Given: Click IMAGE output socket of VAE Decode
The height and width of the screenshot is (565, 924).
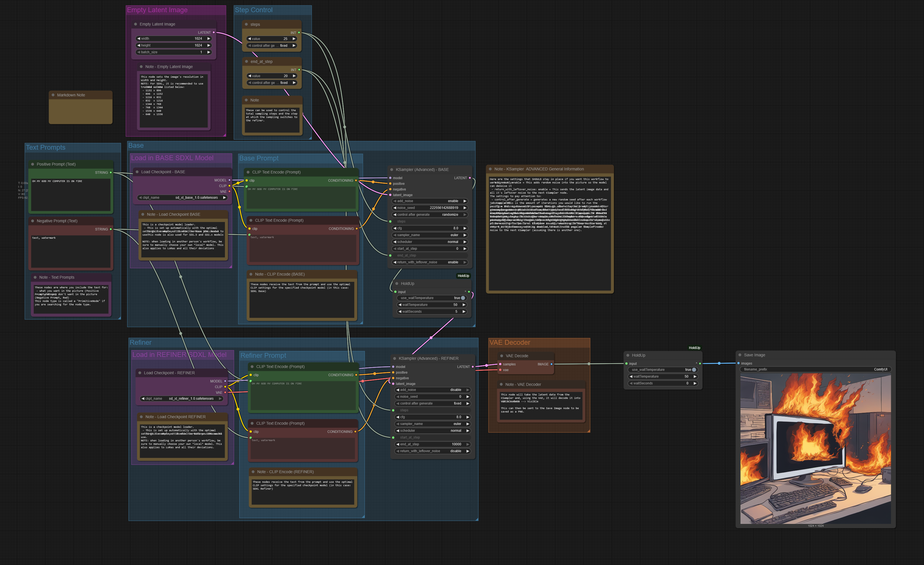Looking at the screenshot, I should (551, 364).
